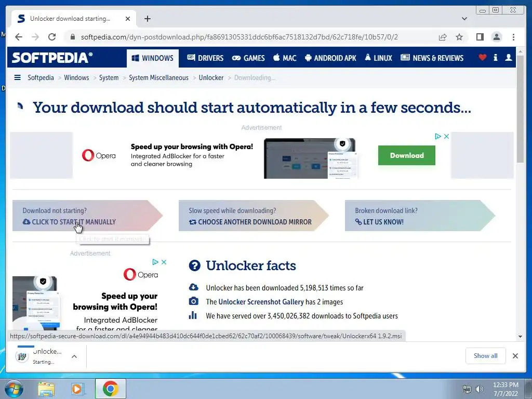Click the padlock site info icon
Screen dimensions: 532x399
pos(72,37)
